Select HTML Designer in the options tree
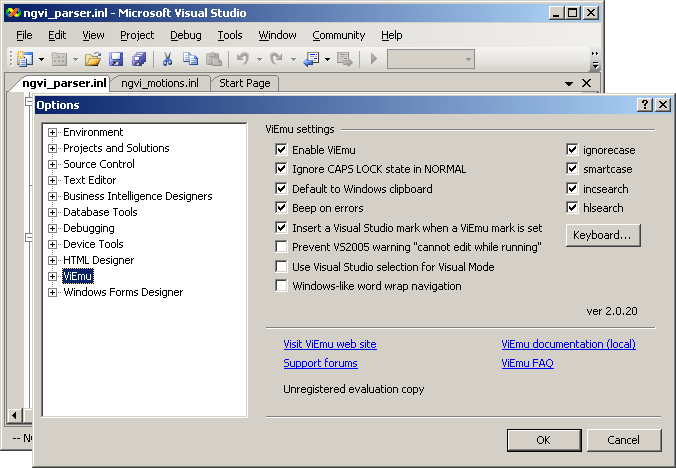Viewport: 676px width, 468px height. click(x=98, y=260)
